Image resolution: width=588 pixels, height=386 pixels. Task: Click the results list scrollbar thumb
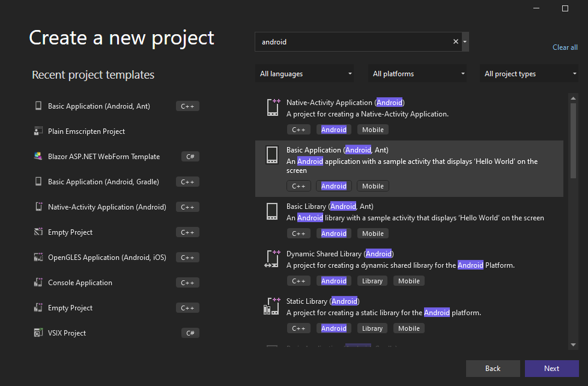click(x=573, y=140)
